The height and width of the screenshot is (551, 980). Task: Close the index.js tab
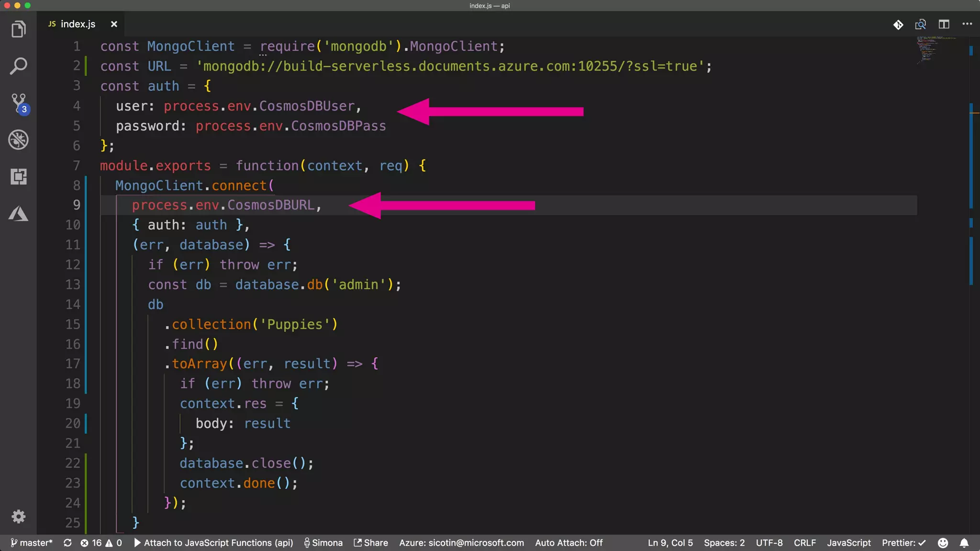point(114,24)
